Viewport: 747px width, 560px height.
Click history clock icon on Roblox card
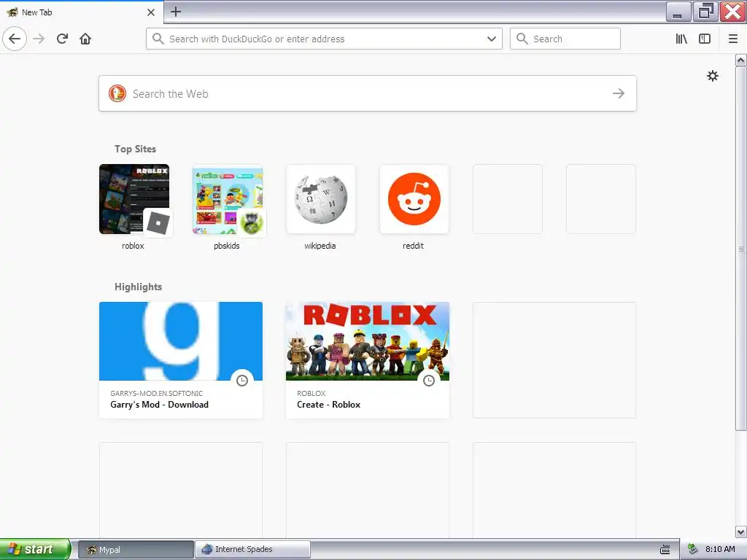point(429,381)
